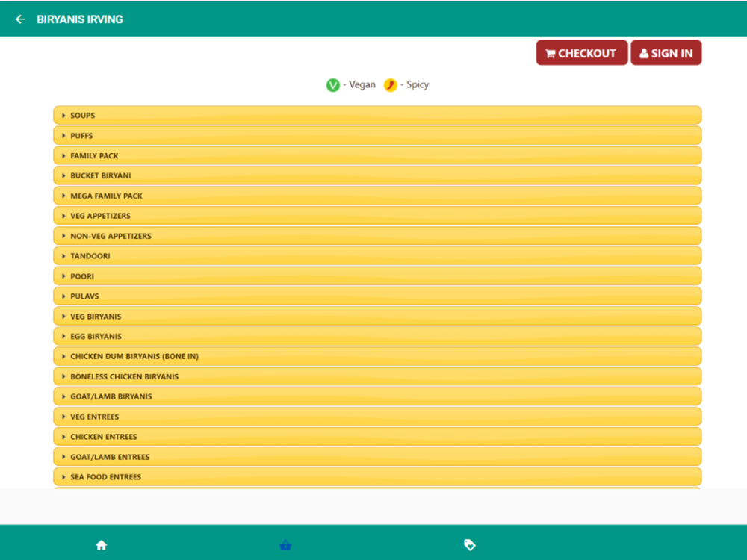
Task: Click the Biryanis Irving header title
Action: tap(80, 19)
